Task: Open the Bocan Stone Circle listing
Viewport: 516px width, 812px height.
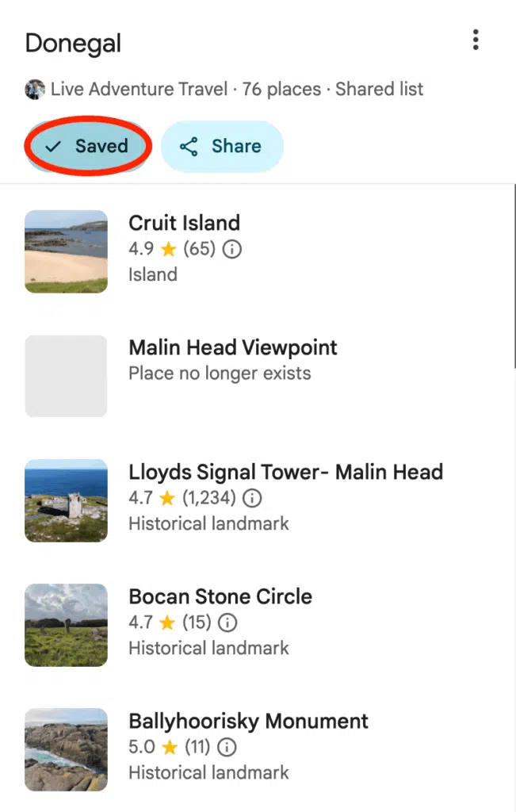Action: pyautogui.click(x=220, y=596)
